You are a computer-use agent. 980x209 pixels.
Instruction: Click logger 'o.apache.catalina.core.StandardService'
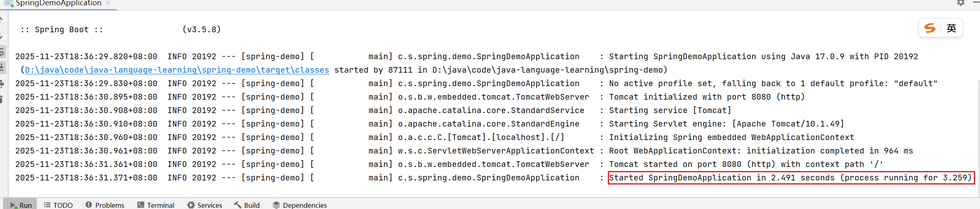(491, 110)
